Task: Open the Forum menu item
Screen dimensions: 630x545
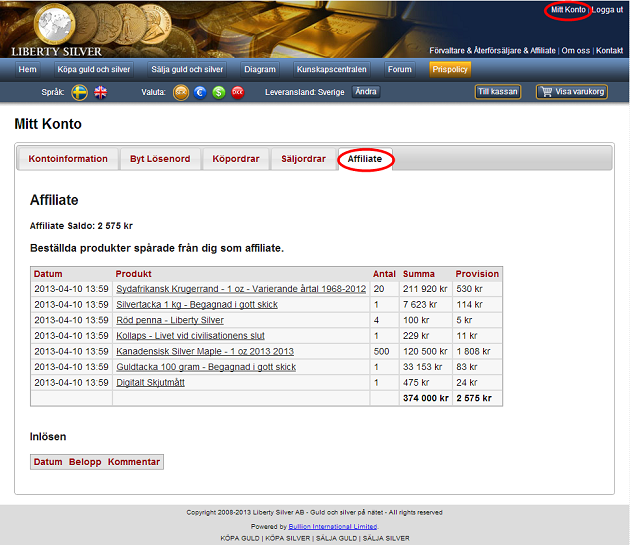Action: [x=400, y=69]
